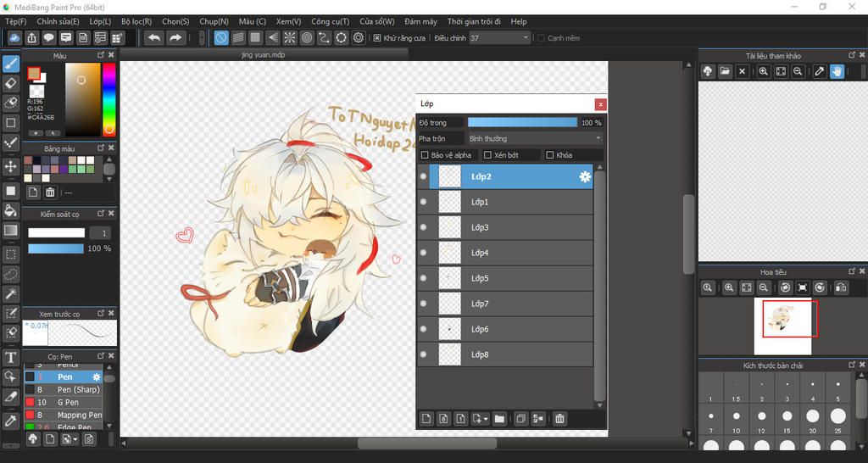
Task: Add a new layer folder
Action: click(499, 419)
